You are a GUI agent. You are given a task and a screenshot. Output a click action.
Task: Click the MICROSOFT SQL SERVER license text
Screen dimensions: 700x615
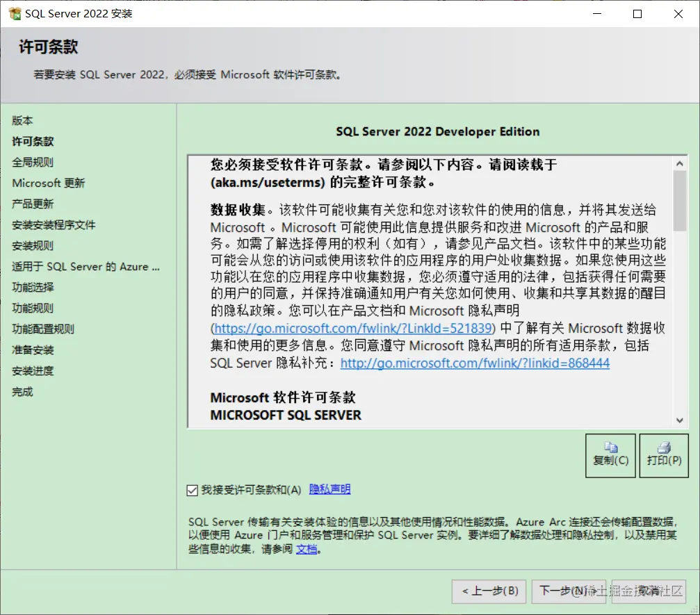click(x=286, y=416)
